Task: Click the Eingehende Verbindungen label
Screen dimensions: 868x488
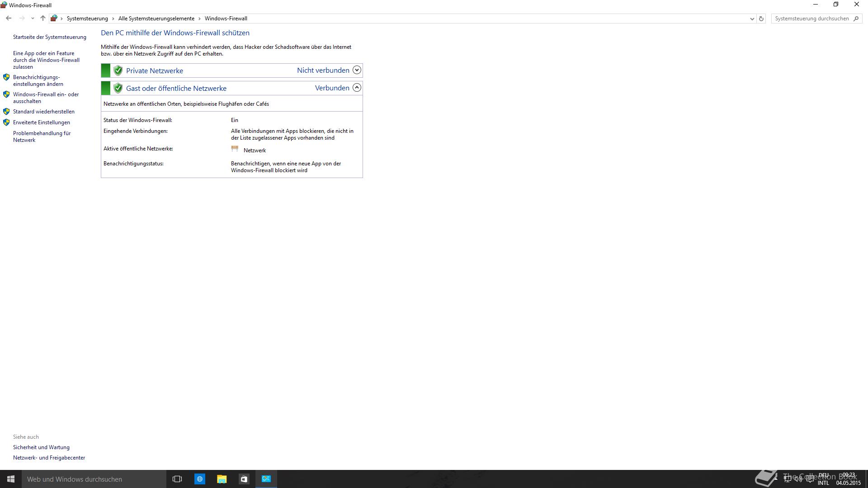Action: pyautogui.click(x=136, y=131)
